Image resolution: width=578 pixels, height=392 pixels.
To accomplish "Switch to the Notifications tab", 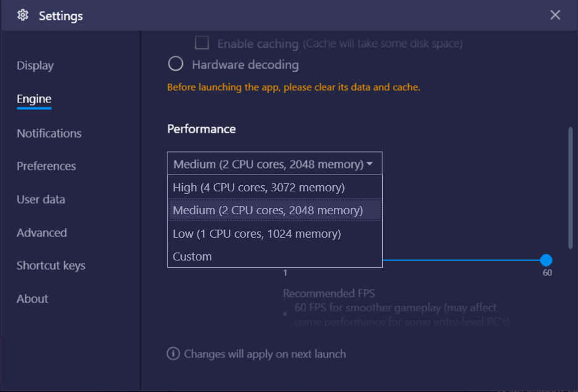I will (49, 133).
